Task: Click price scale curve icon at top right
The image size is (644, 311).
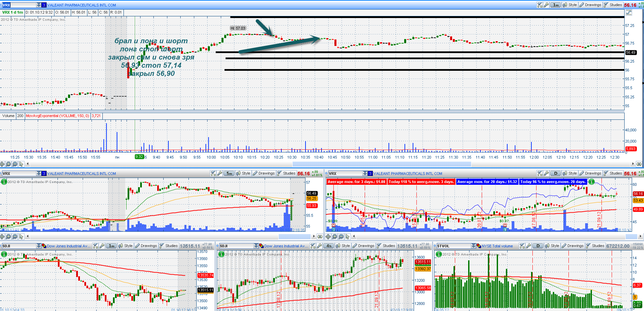Action: (629, 13)
